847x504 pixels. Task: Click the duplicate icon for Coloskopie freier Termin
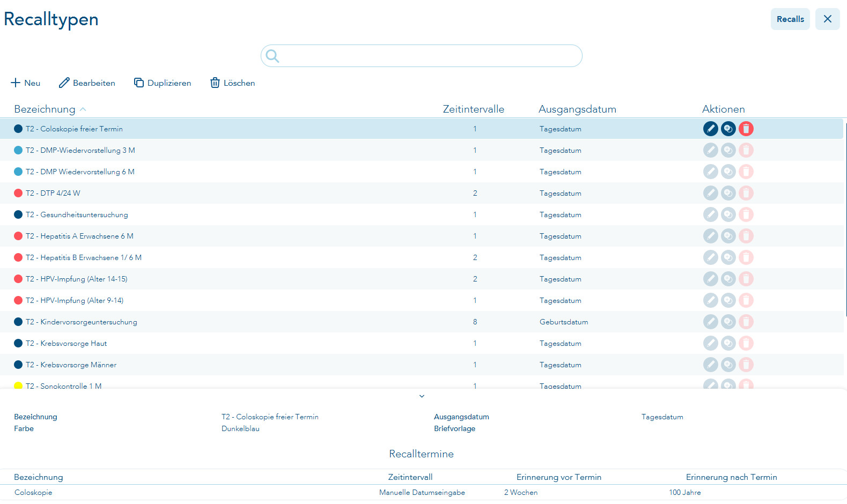click(728, 129)
